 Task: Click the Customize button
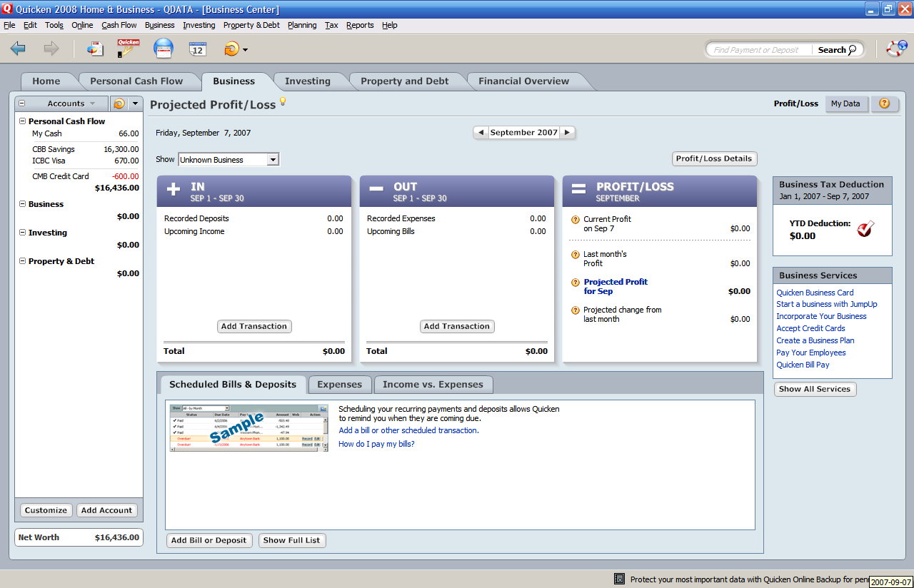[46, 510]
